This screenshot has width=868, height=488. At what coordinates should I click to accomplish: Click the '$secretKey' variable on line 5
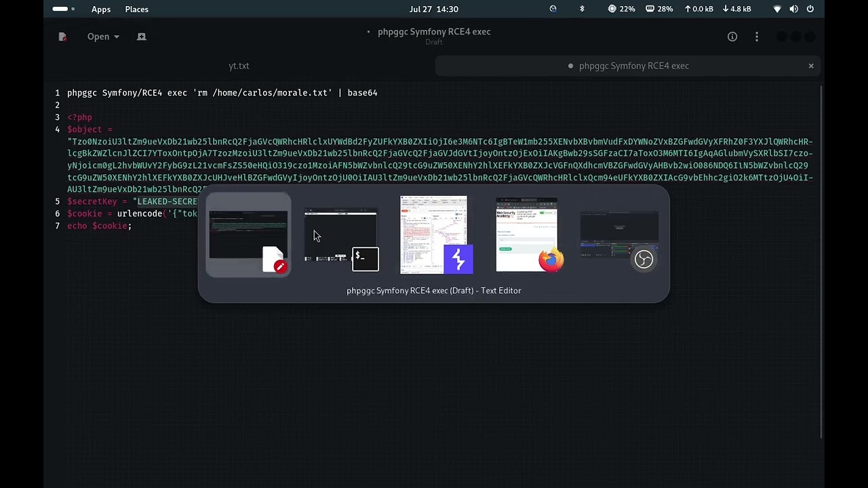92,201
